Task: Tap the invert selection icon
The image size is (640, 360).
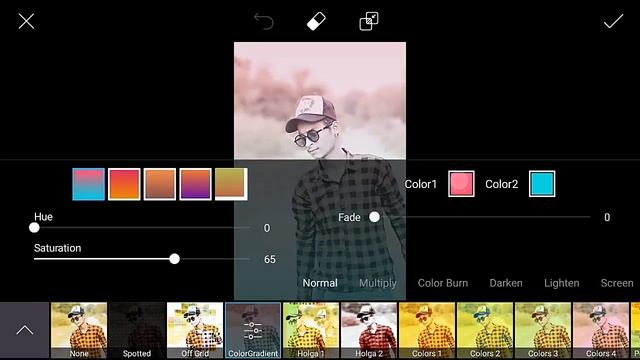Action: [x=369, y=21]
